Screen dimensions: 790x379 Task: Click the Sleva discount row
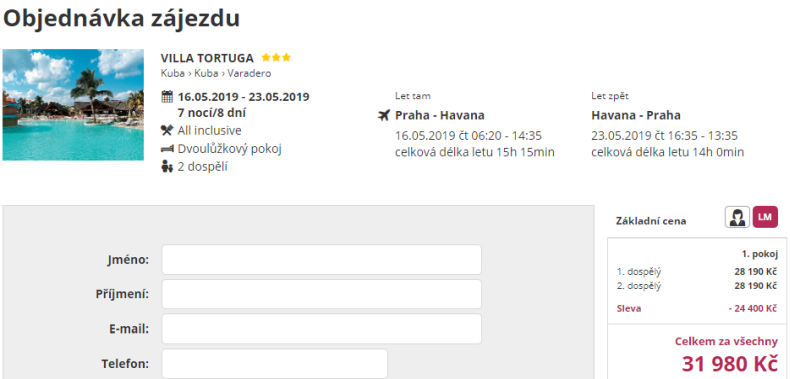coord(697,308)
